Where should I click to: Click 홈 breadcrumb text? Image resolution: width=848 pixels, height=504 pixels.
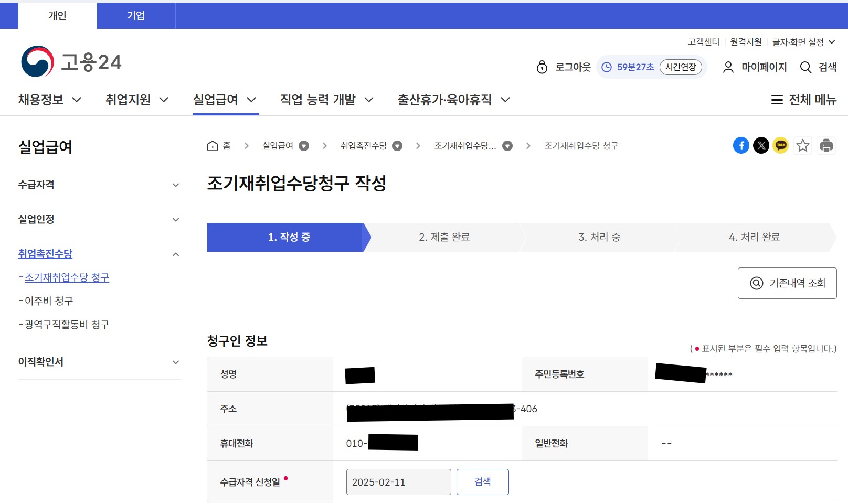[x=227, y=146]
